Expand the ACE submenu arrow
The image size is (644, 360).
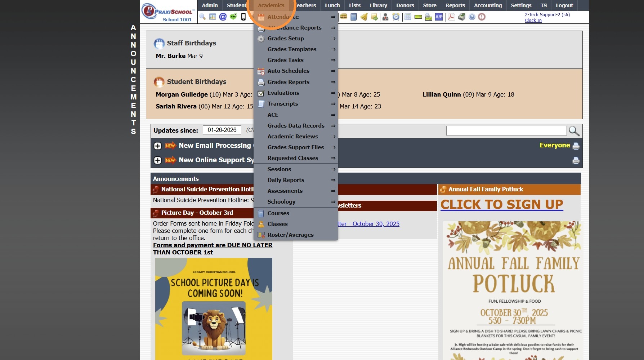333,115
